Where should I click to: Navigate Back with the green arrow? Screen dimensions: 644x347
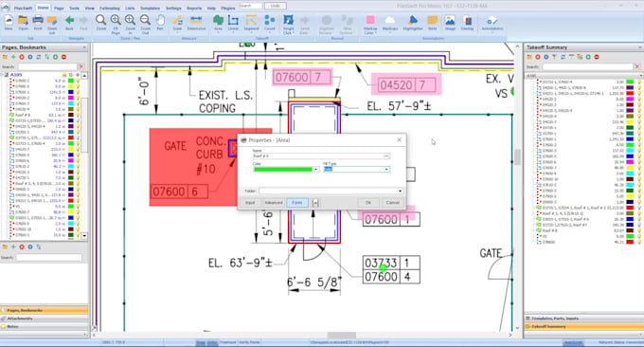click(x=69, y=23)
